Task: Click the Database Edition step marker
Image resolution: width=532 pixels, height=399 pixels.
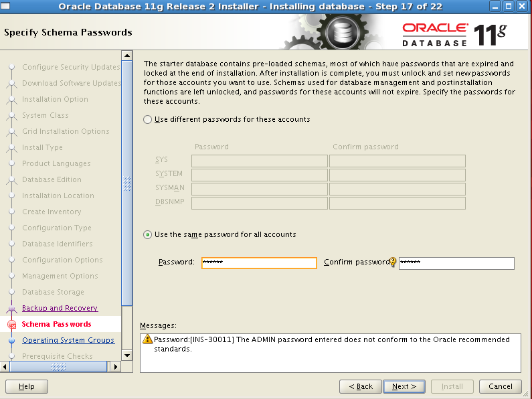Action: (12, 180)
